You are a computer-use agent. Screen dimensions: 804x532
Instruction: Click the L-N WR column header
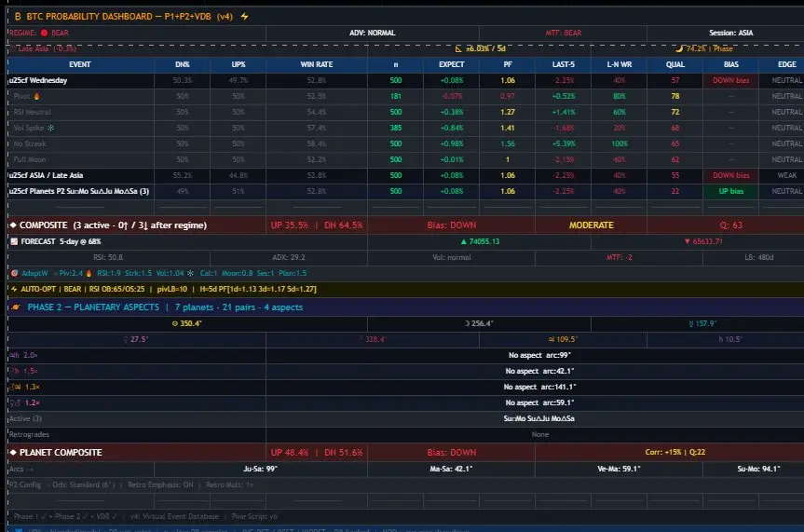tap(619, 64)
